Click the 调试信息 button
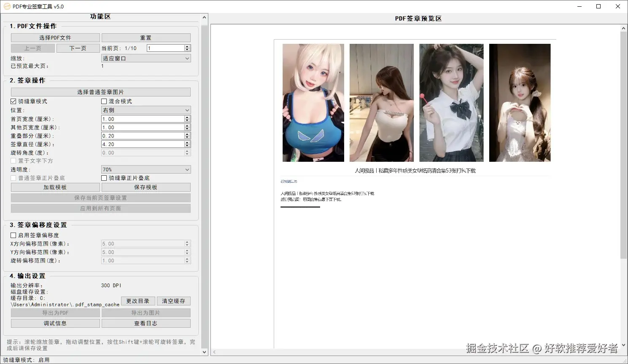628x364 pixels. tap(55, 324)
